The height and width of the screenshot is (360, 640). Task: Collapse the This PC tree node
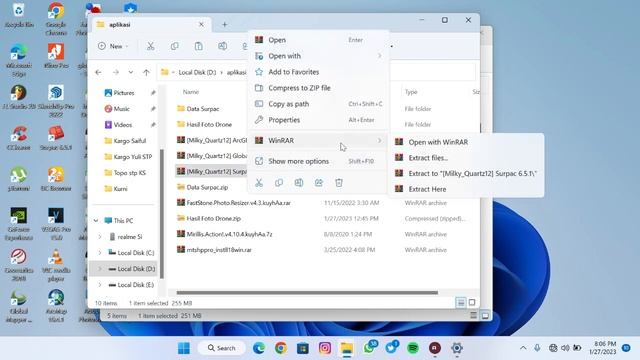96,221
